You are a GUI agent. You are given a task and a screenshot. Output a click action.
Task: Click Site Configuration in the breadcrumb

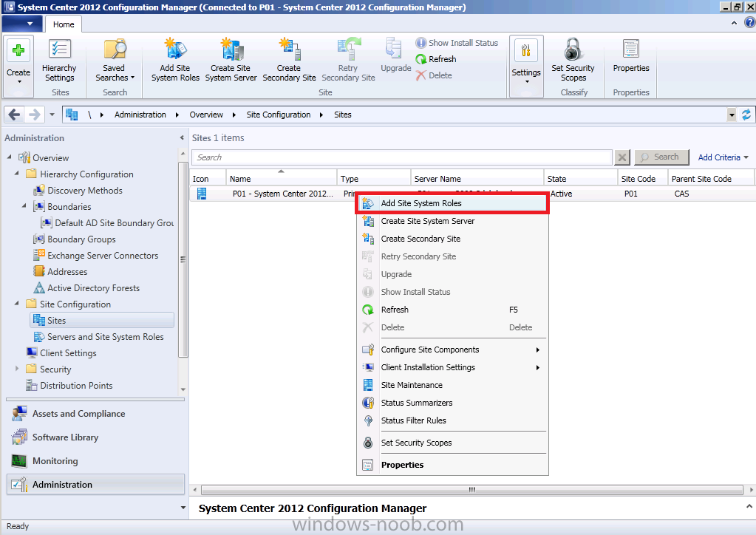pos(278,115)
